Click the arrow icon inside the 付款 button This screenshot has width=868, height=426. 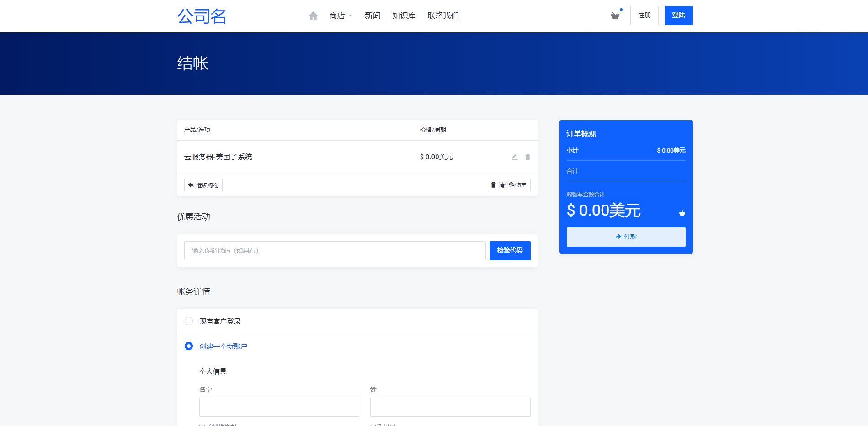(618, 237)
